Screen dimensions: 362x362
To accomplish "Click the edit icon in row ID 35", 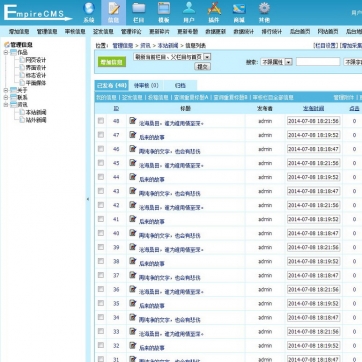I will tap(133, 303).
